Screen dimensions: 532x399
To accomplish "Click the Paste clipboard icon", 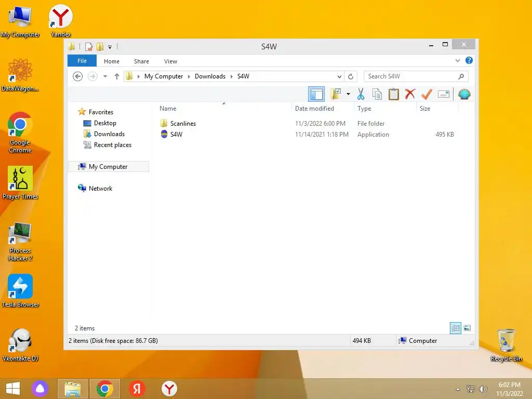I will click(394, 94).
